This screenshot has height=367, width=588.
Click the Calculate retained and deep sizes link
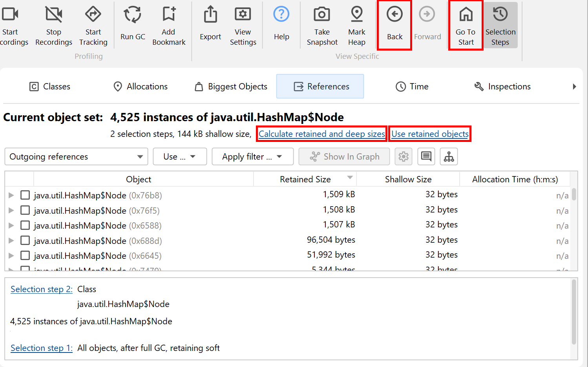click(x=321, y=134)
